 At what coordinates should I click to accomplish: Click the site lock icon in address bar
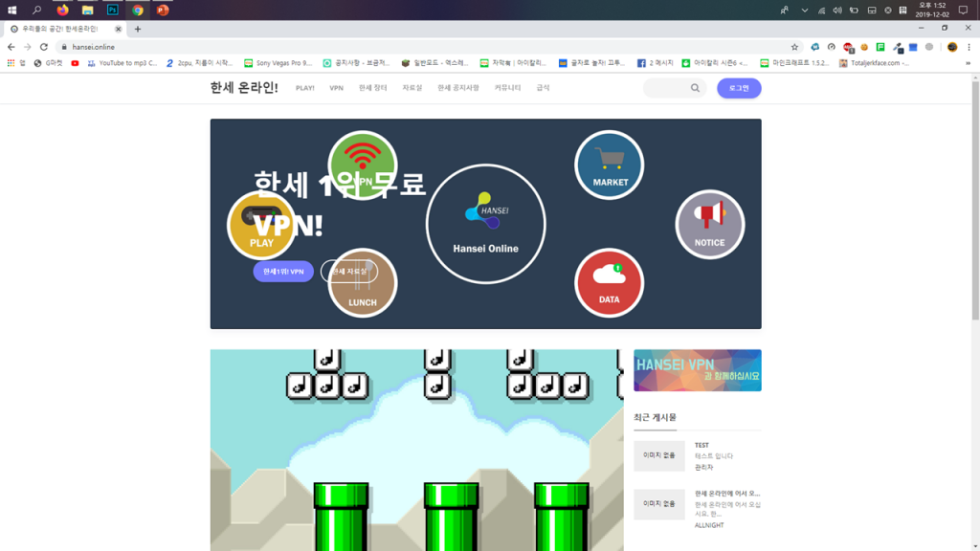[64, 47]
